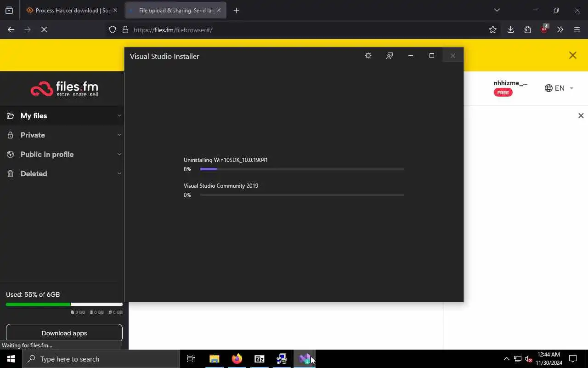Open Deleted files in sidebar
The image size is (588, 368).
pyautogui.click(x=34, y=173)
